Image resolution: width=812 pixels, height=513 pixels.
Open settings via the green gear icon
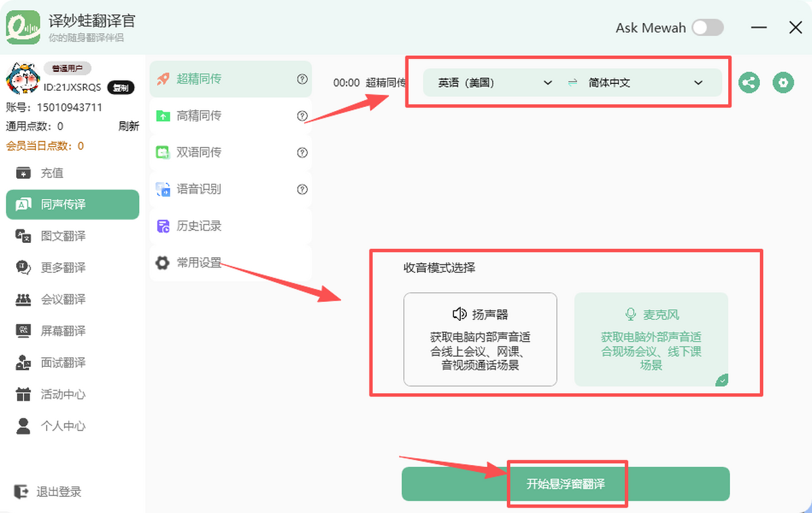(x=783, y=83)
